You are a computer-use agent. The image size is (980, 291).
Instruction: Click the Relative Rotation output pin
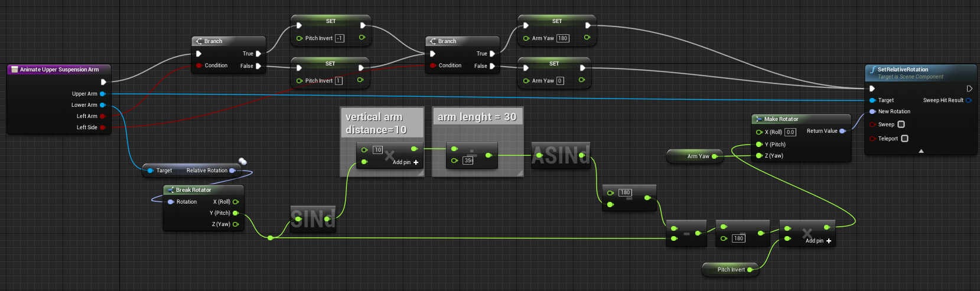[232, 171]
